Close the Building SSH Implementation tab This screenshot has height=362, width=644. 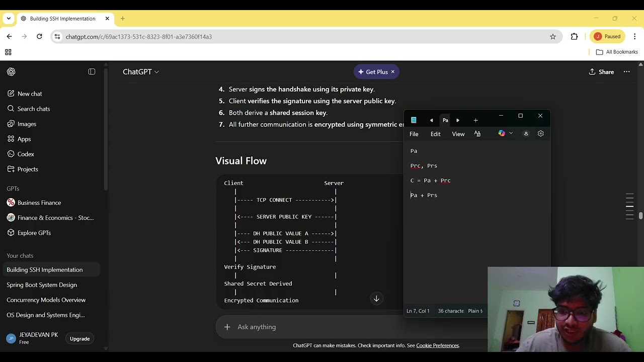[x=107, y=19]
